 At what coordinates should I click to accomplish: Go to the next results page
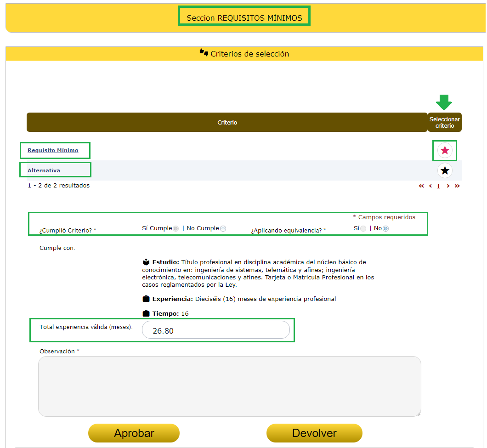pos(448,186)
